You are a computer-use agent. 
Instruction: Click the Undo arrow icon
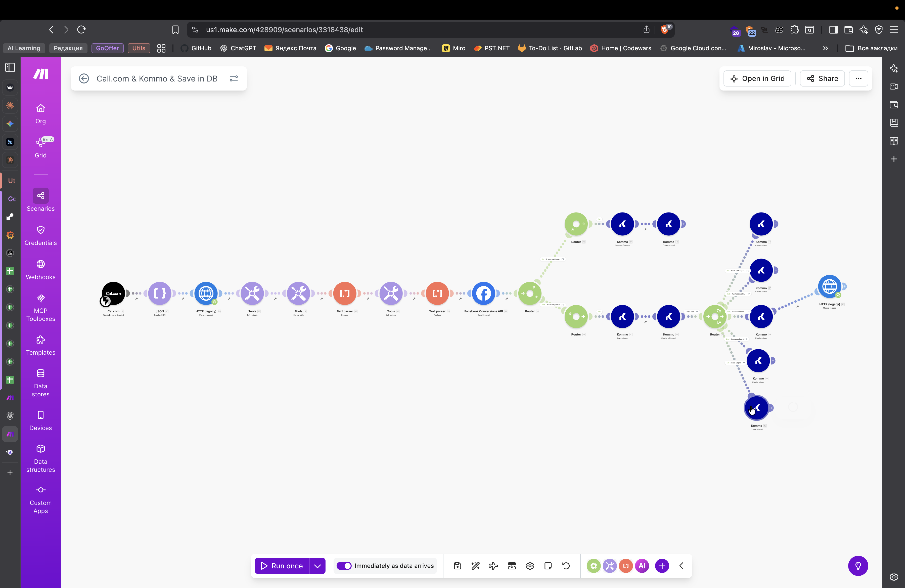point(566,566)
